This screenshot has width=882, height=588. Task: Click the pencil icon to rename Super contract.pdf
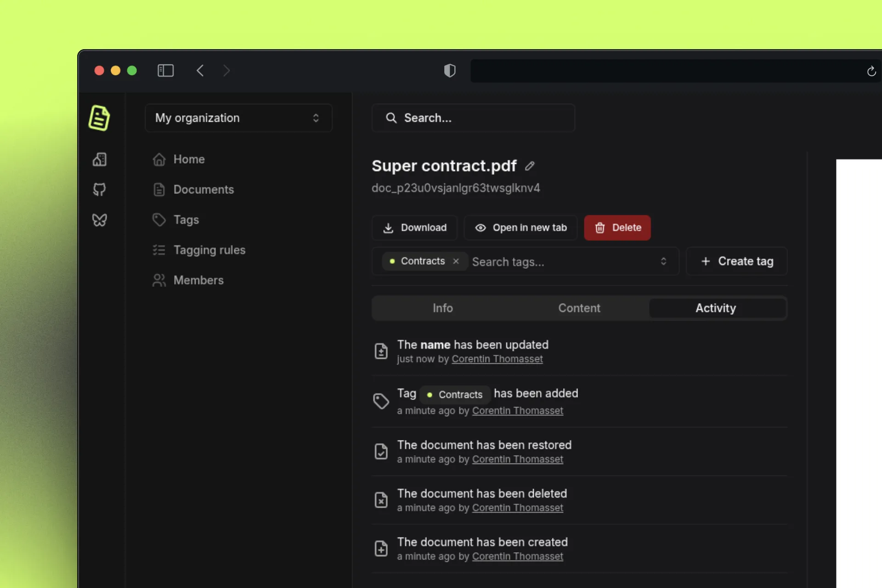click(x=530, y=166)
